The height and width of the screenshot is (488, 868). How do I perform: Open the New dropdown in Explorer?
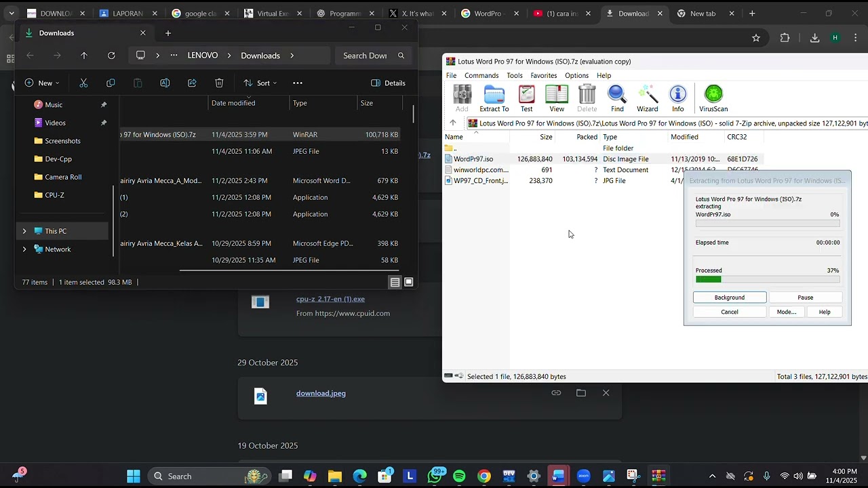click(x=42, y=83)
